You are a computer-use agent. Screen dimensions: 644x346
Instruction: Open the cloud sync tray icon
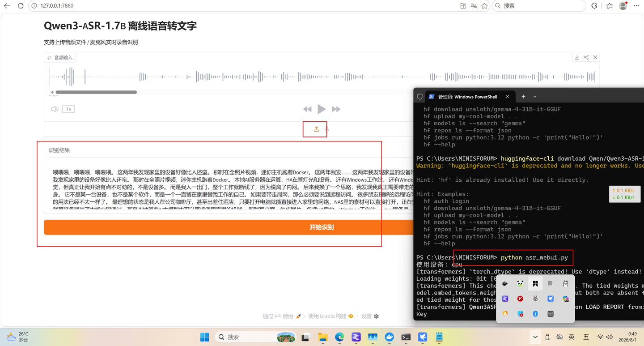(559, 337)
